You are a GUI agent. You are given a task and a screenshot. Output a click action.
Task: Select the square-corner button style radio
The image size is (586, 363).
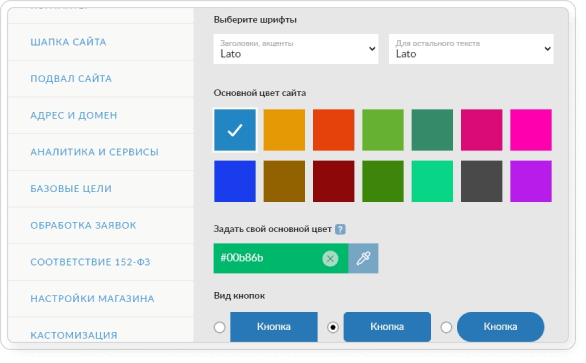pos(219,327)
